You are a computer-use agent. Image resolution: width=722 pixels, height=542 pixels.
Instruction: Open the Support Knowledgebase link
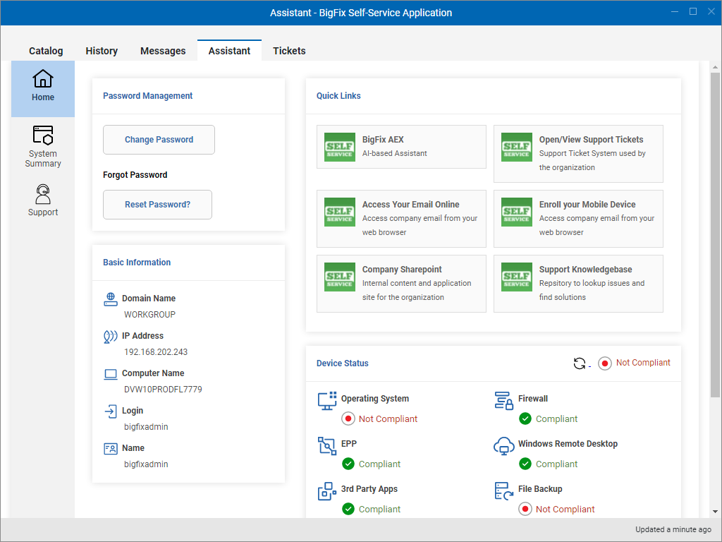(x=578, y=284)
